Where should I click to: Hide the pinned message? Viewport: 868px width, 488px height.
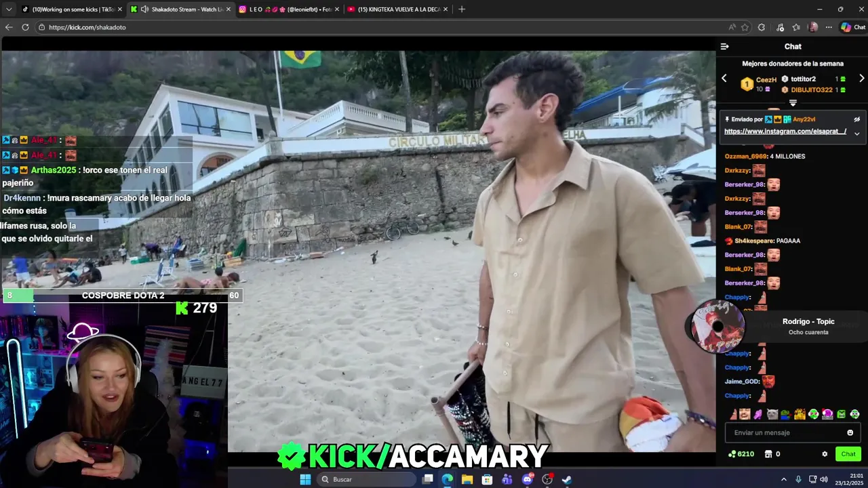click(x=856, y=119)
